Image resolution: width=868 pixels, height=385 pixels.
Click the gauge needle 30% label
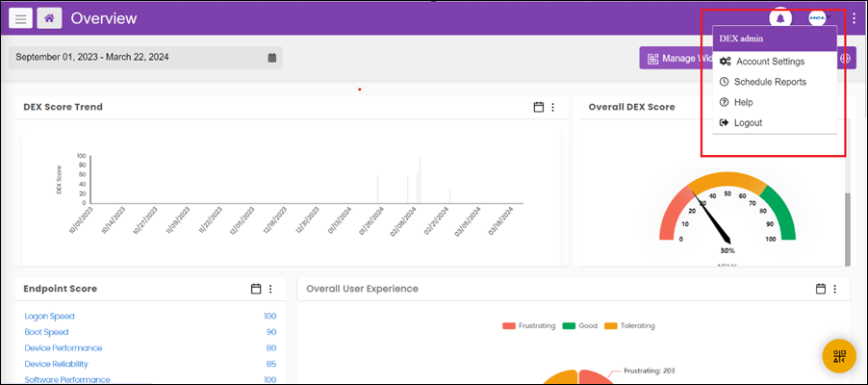[x=727, y=250]
